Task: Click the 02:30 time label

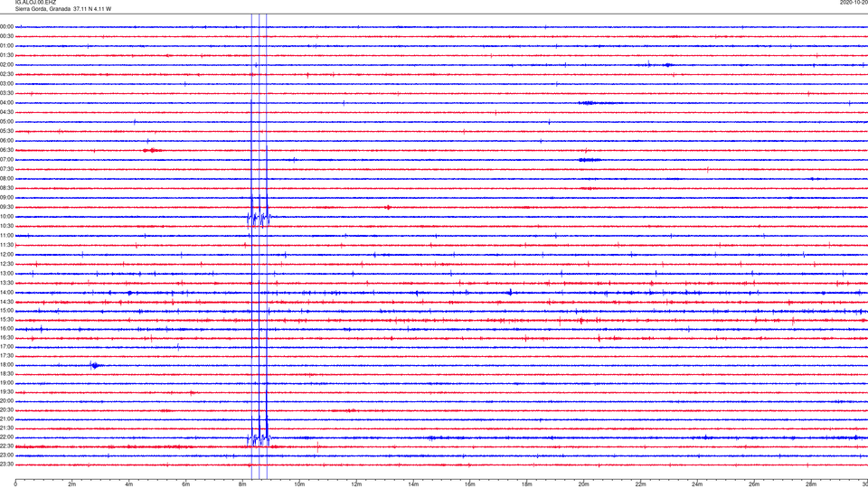Action: tap(6, 74)
